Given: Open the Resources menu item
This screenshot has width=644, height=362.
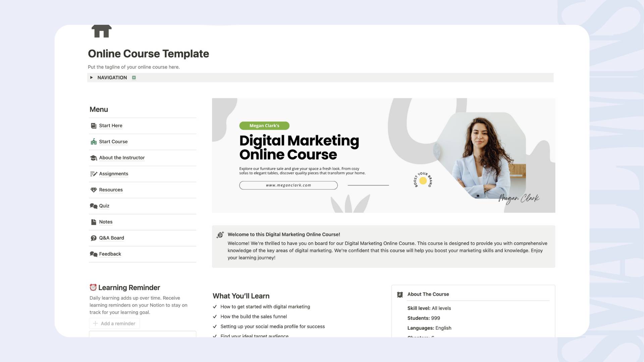Looking at the screenshot, I should [111, 190].
